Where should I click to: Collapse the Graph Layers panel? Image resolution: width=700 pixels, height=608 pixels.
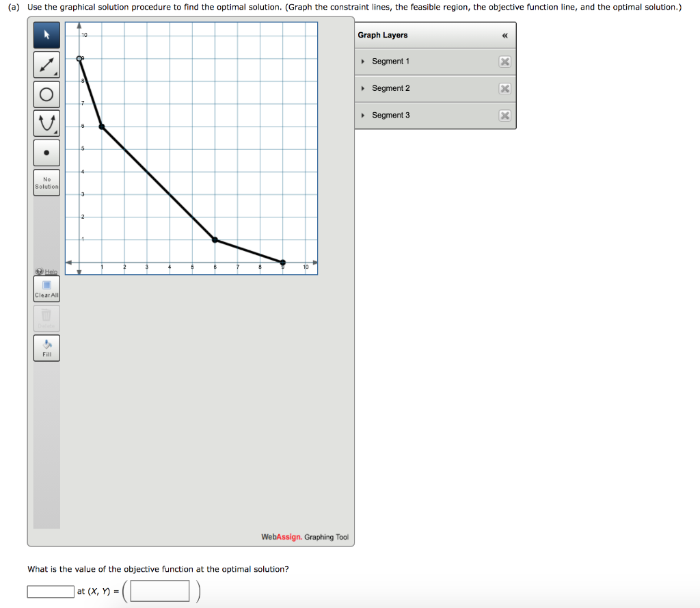tap(504, 35)
